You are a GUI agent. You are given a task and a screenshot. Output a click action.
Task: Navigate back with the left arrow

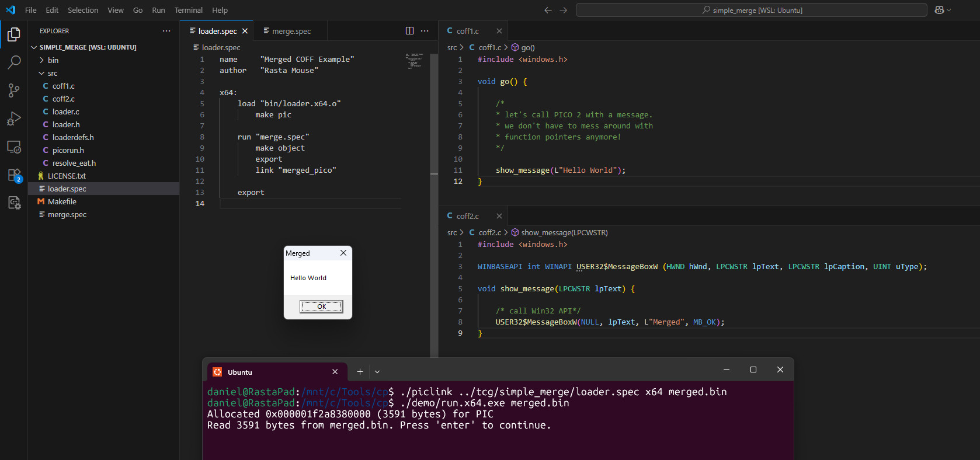coord(548,10)
